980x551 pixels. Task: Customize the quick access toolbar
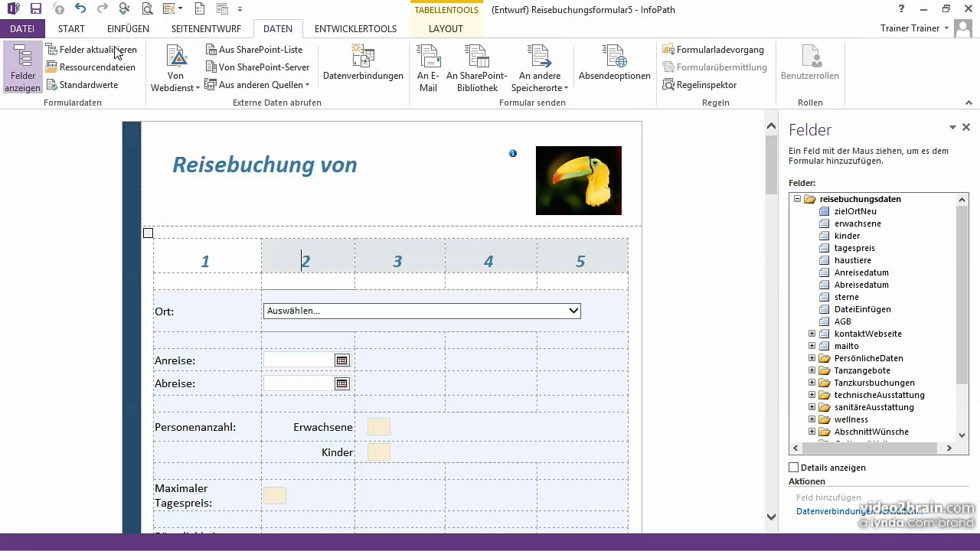pos(240,9)
